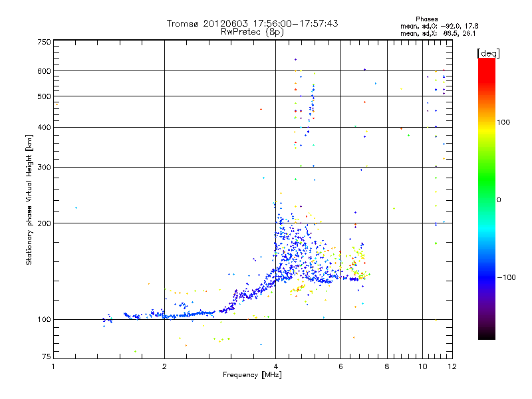Screen dimensions: 532x399
Task: Click the plot title 'Tromsø 20120603 17:56:00-17:57:43'
Action: pyautogui.click(x=252, y=23)
